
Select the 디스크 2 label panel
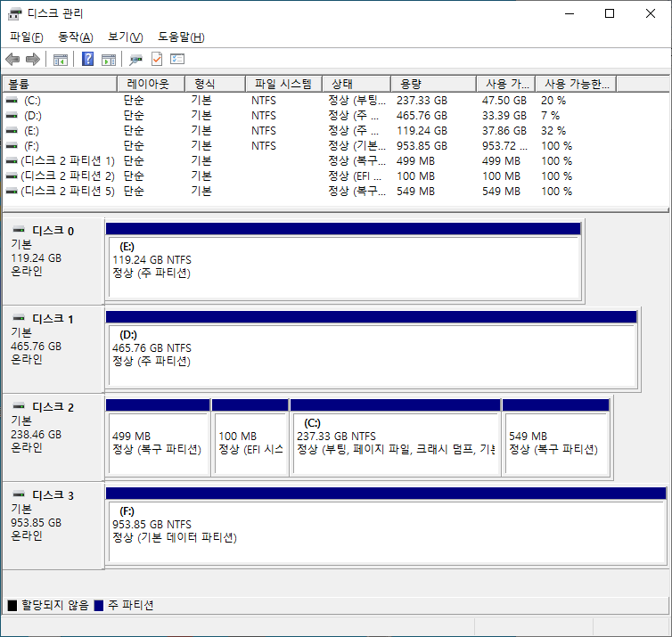point(53,437)
